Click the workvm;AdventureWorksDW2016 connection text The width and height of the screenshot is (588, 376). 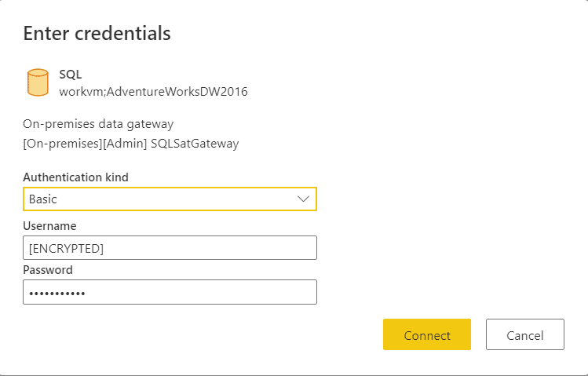pyautogui.click(x=153, y=92)
